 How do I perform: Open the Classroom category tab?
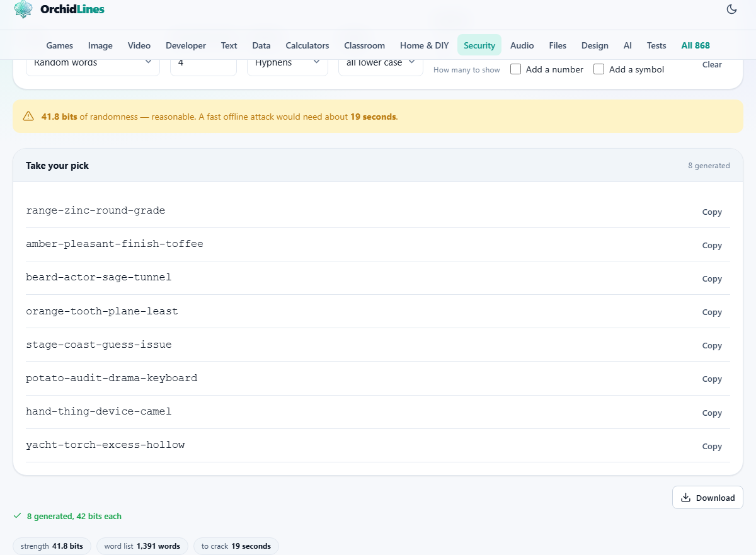pyautogui.click(x=365, y=45)
